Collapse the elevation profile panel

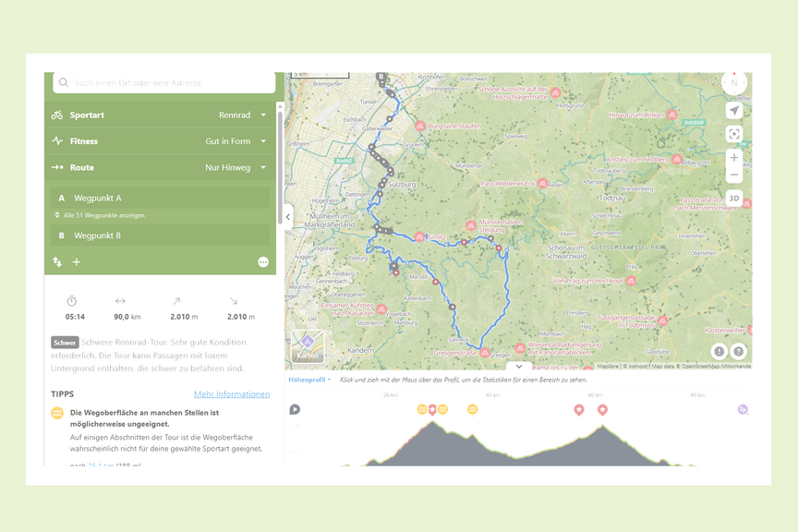click(519, 367)
